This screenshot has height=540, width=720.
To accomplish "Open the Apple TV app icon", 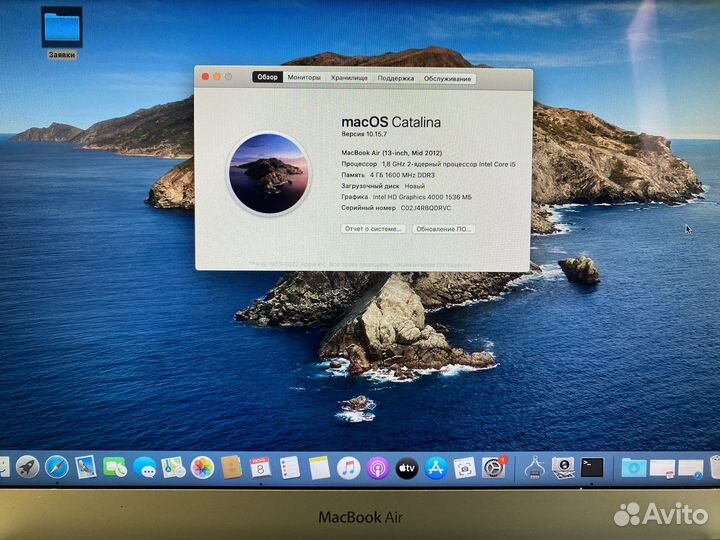I will click(x=407, y=468).
